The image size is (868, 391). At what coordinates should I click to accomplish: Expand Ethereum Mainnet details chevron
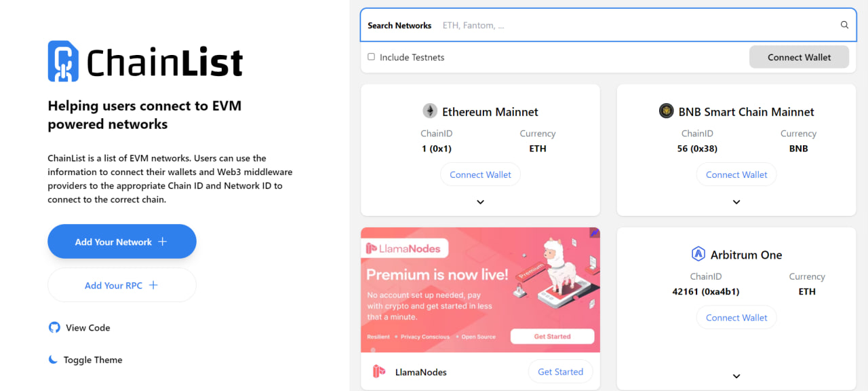pyautogui.click(x=480, y=202)
